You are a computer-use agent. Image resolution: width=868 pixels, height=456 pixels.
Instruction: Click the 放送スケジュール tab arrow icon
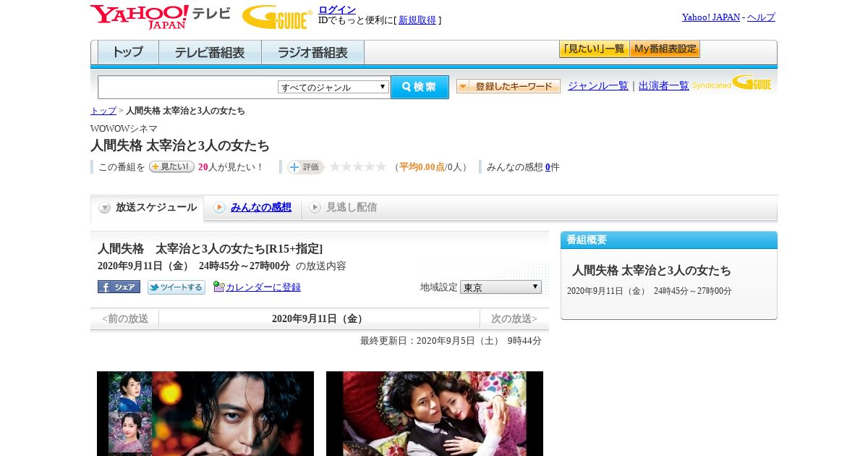[x=105, y=208]
